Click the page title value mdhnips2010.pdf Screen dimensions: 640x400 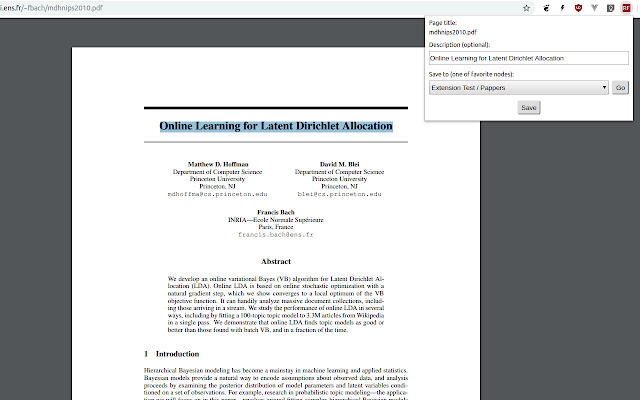[453, 32]
